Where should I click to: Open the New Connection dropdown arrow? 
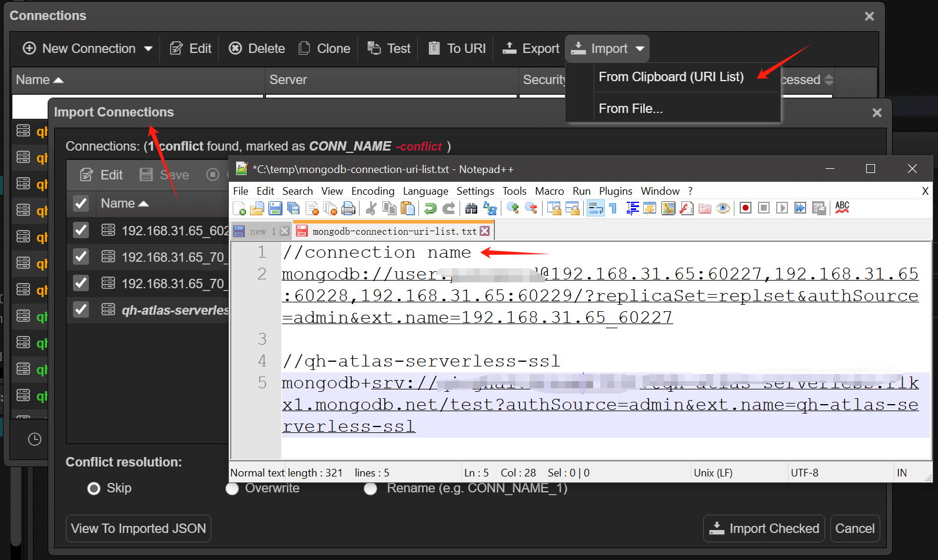click(148, 49)
